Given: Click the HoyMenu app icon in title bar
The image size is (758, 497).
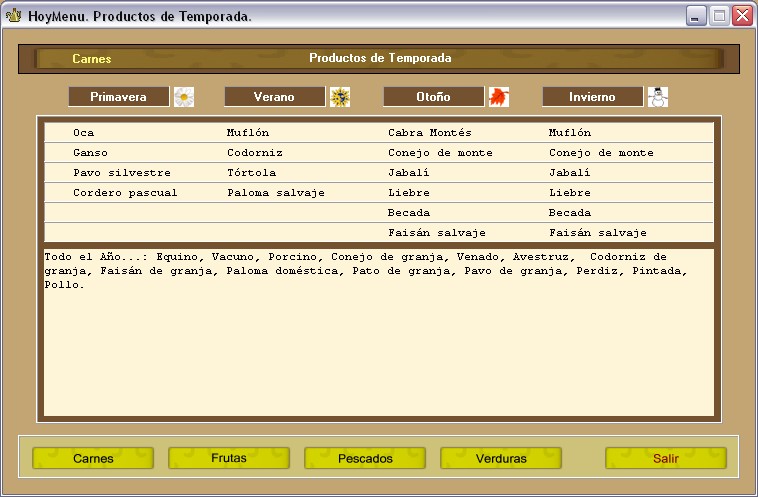Looking at the screenshot, I should point(14,16).
